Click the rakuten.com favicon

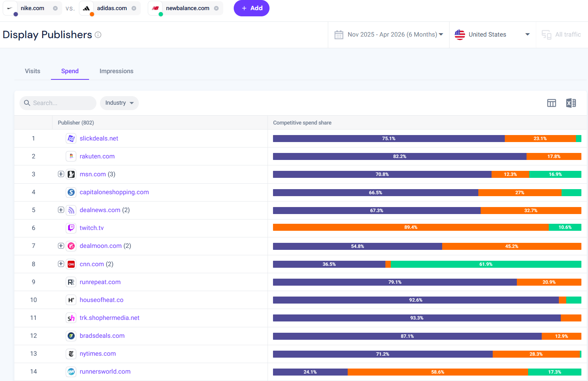71,156
